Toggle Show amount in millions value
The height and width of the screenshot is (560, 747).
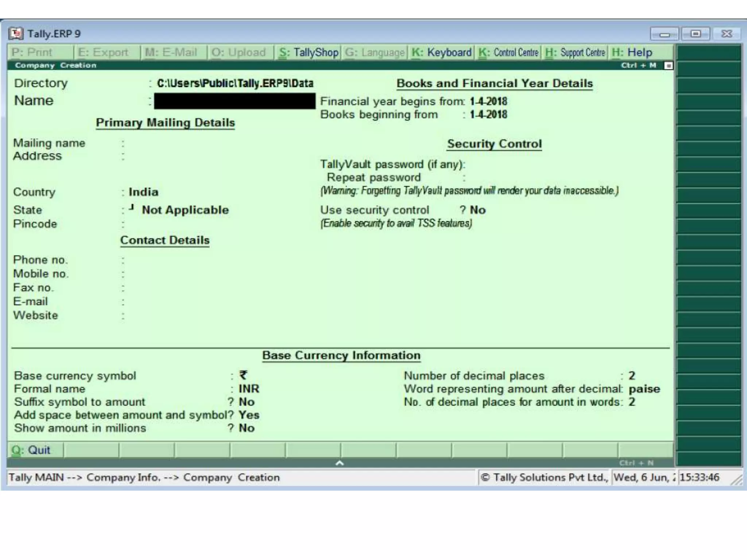point(247,428)
